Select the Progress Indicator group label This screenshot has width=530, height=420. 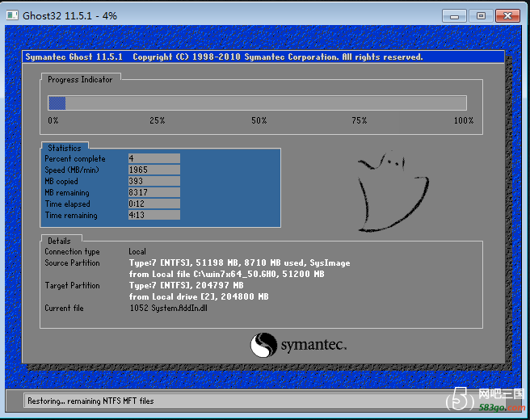tap(80, 79)
